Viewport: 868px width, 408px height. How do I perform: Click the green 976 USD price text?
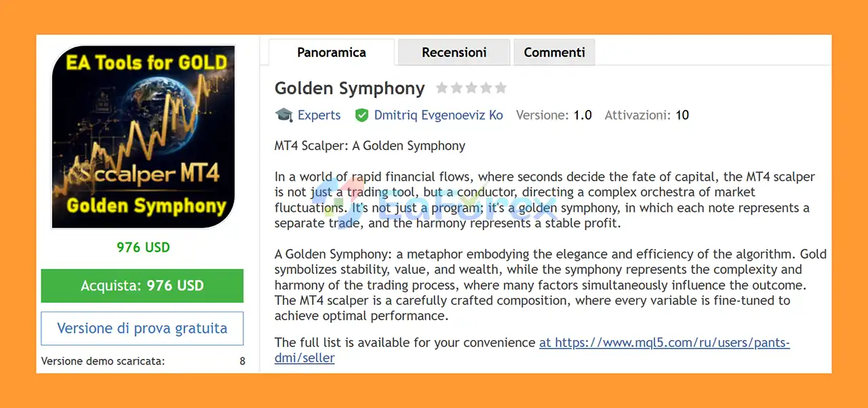click(142, 247)
